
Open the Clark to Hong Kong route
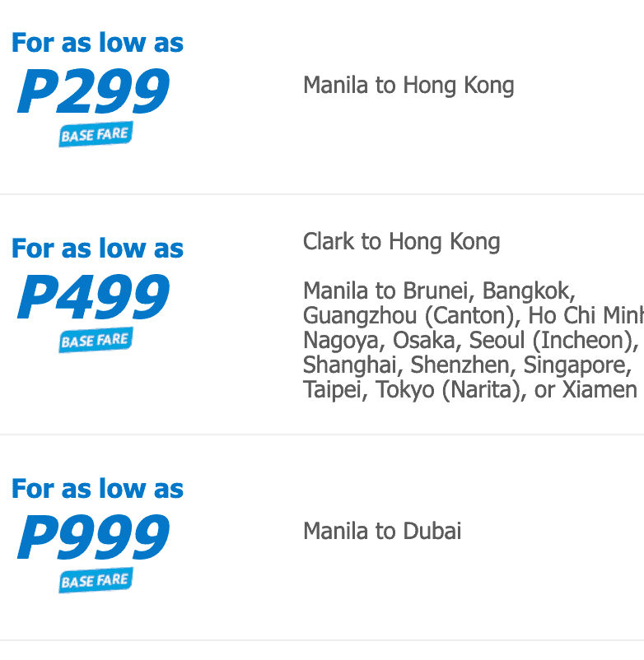401,242
